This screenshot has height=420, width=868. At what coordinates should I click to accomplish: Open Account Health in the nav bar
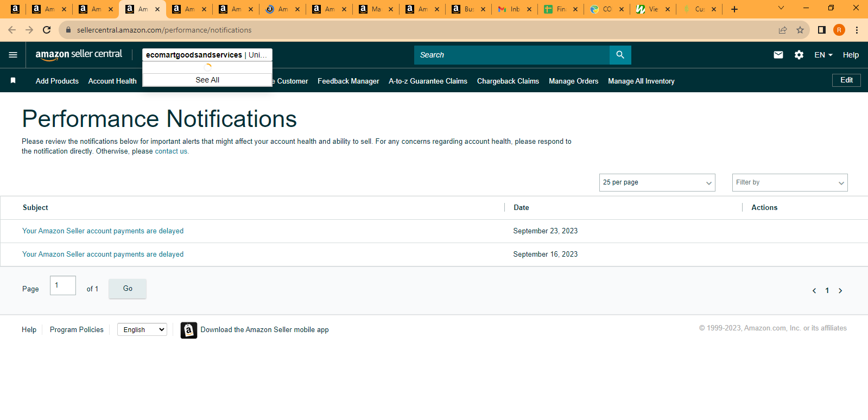[x=112, y=81]
